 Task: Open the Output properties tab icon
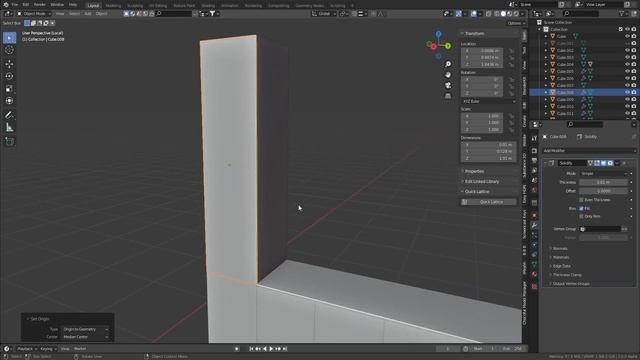[x=534, y=160]
